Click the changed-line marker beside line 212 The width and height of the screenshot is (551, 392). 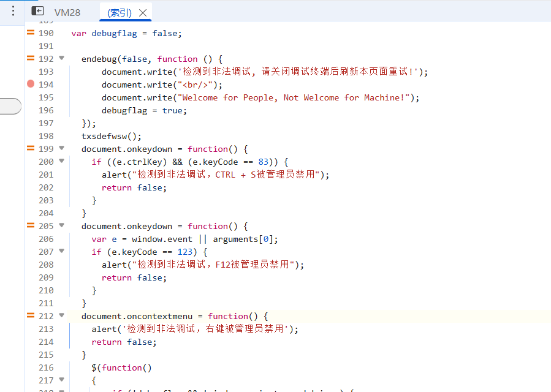(x=31, y=315)
